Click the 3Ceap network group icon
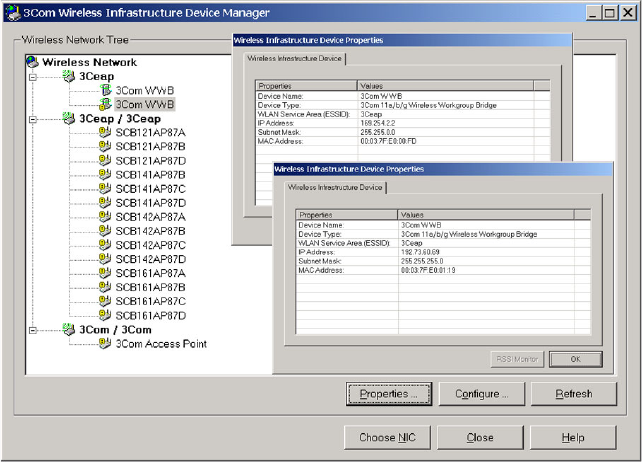Image resolution: width=642 pixels, height=462 pixels. tap(68, 76)
